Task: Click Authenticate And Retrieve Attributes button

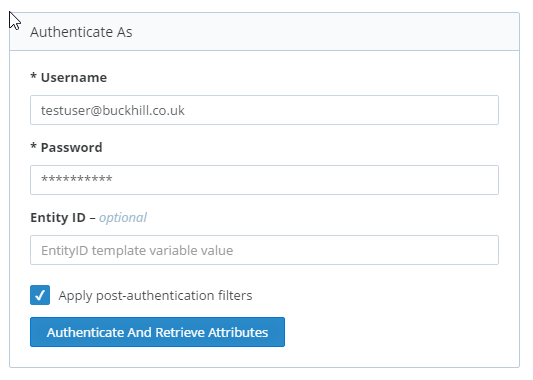Action: [x=157, y=332]
